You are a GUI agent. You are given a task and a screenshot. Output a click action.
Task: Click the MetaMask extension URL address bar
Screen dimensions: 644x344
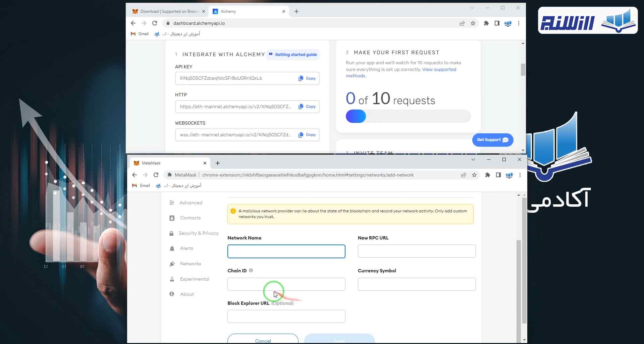(x=308, y=175)
